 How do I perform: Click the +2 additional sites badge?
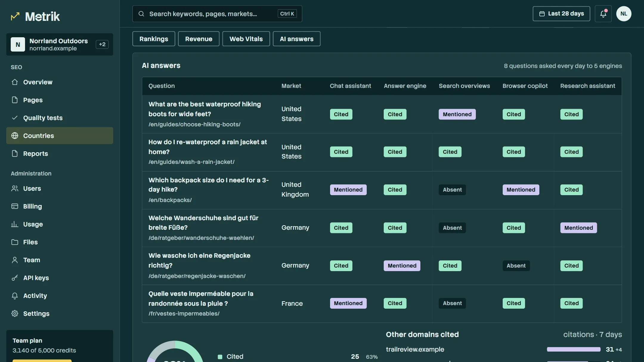(x=102, y=44)
